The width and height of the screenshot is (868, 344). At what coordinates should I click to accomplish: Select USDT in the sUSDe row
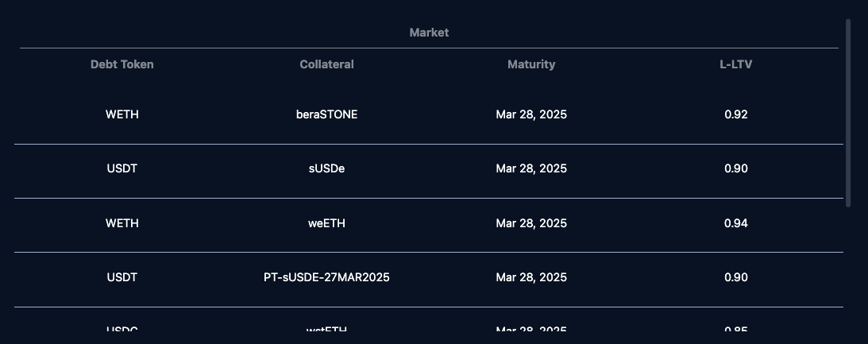tap(122, 168)
